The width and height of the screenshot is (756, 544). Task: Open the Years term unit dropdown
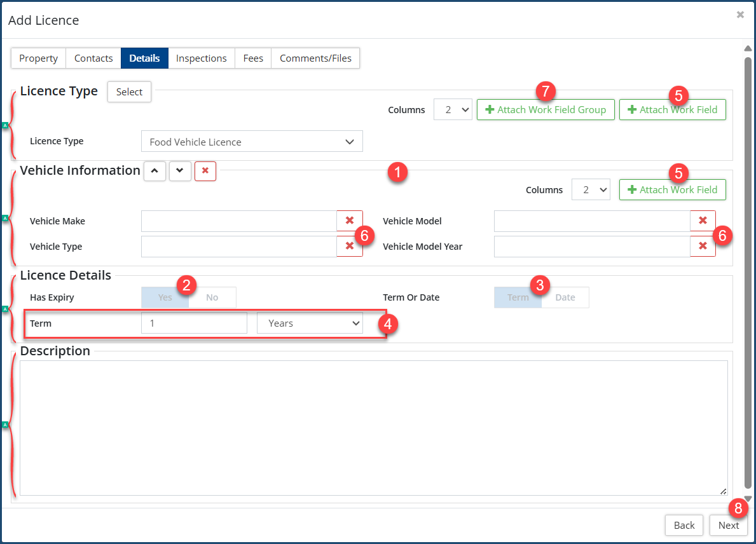(x=310, y=323)
